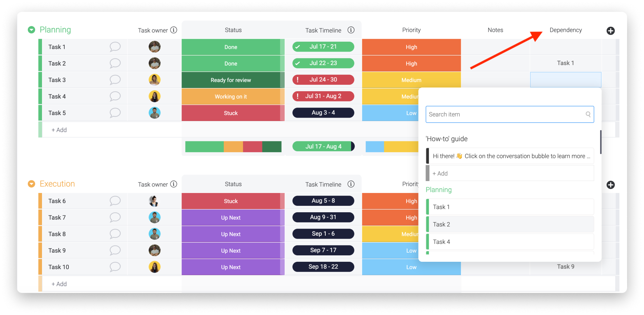This screenshot has width=644, height=315.
Task: Click Task 8 item name
Action: pyautogui.click(x=57, y=234)
